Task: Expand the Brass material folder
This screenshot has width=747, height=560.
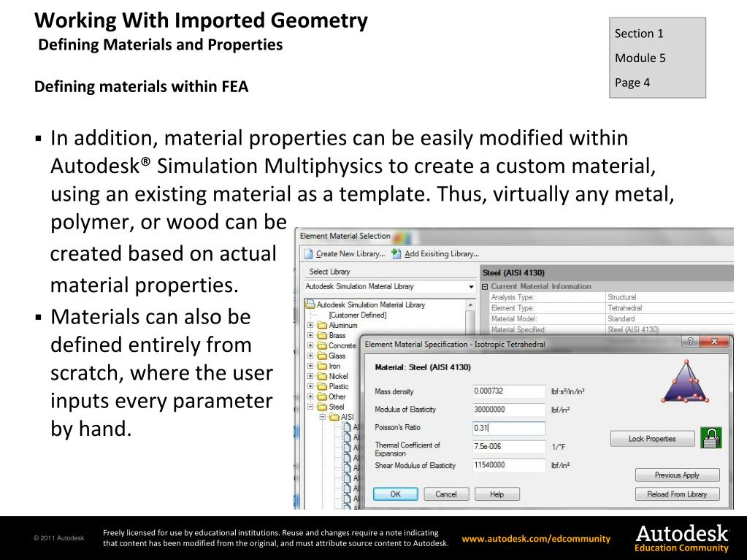Action: tap(310, 335)
